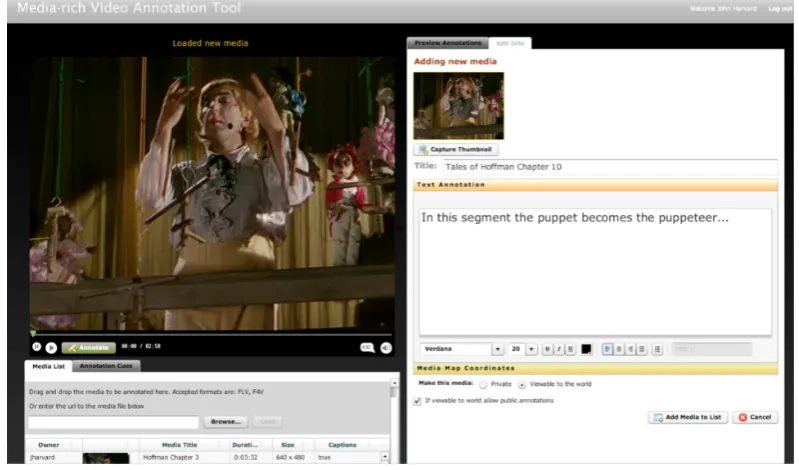799x470 pixels.
Task: Select Hoffman Chapter 3 row title
Action: 171,457
